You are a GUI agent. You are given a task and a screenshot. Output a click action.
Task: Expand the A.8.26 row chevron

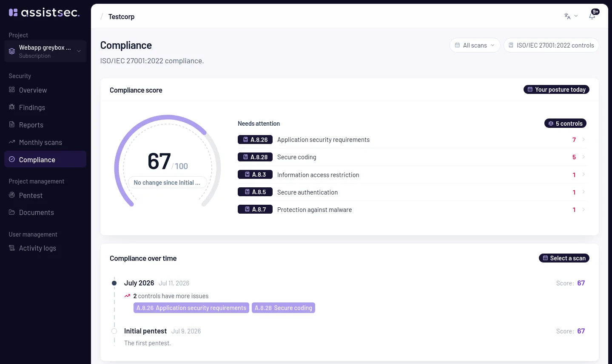tap(584, 140)
